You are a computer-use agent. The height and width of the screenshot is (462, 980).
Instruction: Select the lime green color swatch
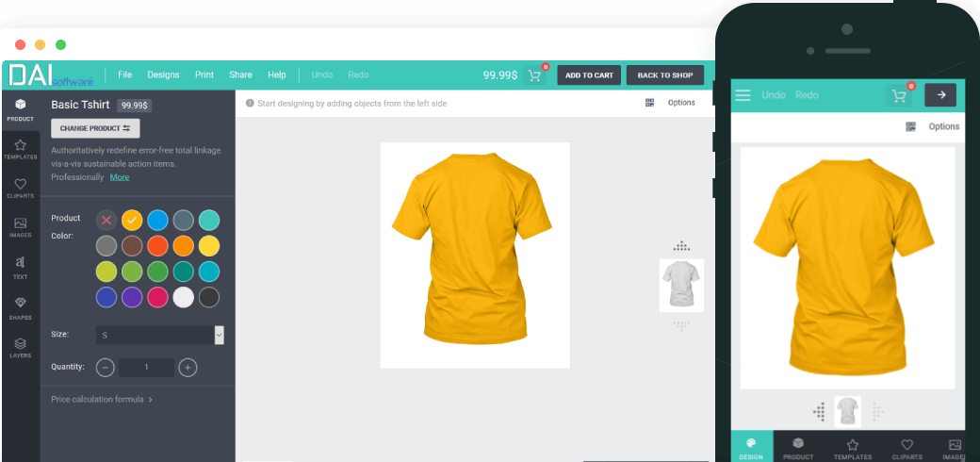point(106,272)
